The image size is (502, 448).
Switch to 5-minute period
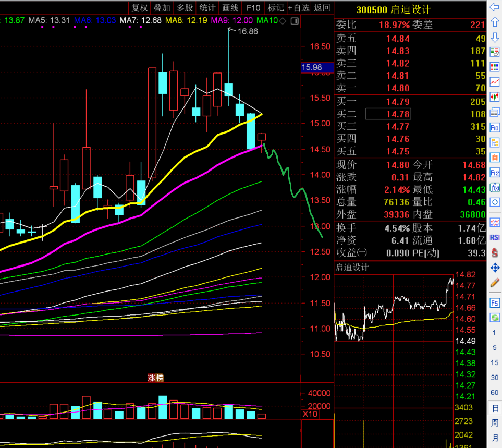click(494, 347)
